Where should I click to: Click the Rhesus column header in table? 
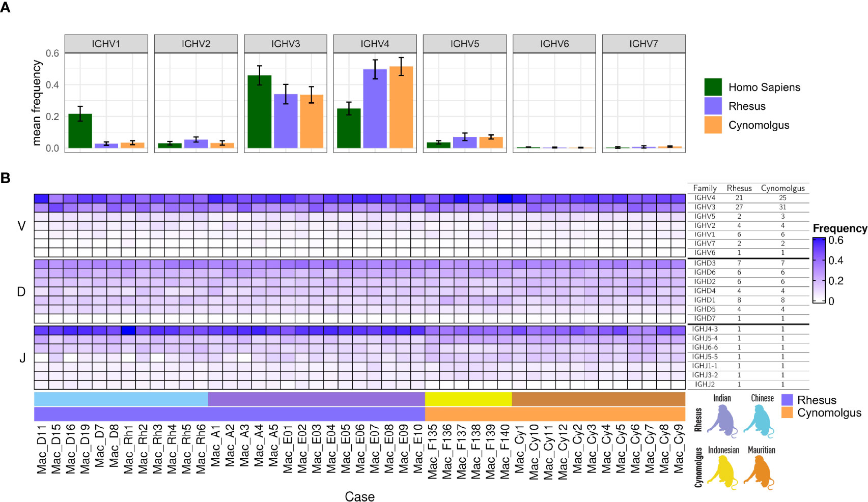739,188
